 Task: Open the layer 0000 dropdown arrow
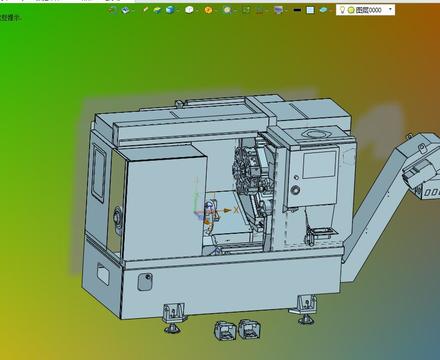click(x=390, y=10)
